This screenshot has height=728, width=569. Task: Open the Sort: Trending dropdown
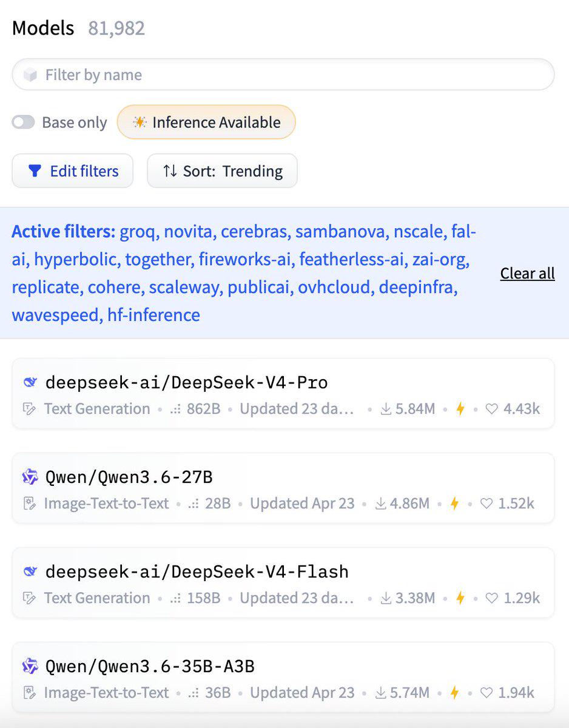pyautogui.click(x=222, y=171)
